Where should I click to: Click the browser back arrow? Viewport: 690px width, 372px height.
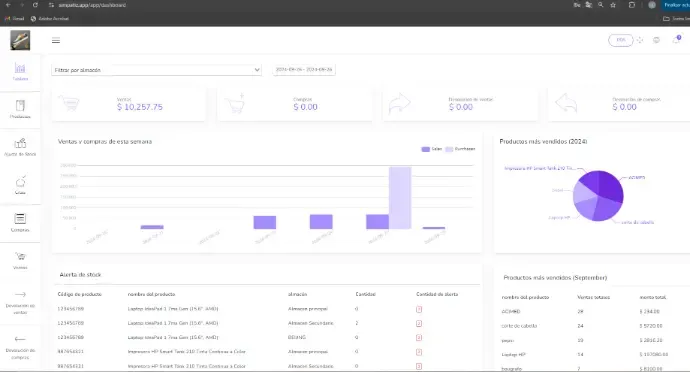point(8,5)
